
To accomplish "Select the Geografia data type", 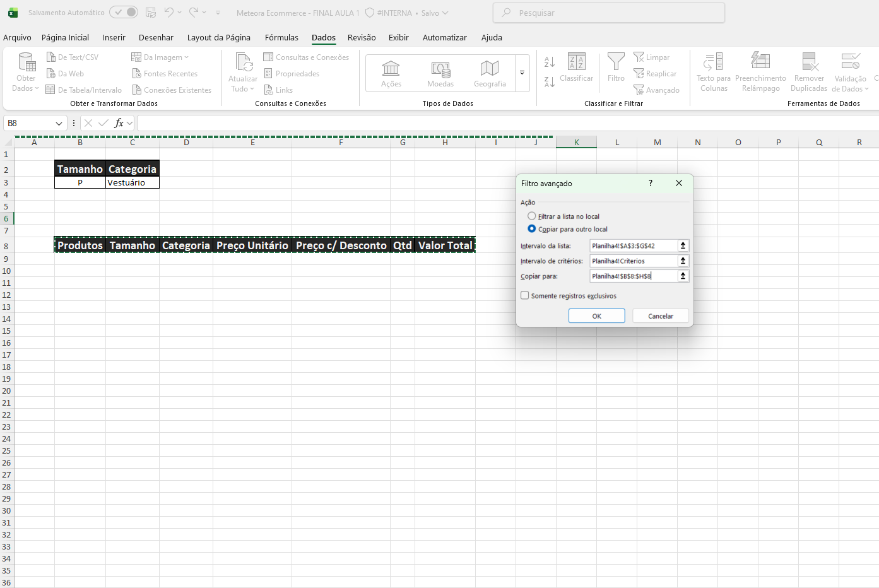I will tap(490, 73).
